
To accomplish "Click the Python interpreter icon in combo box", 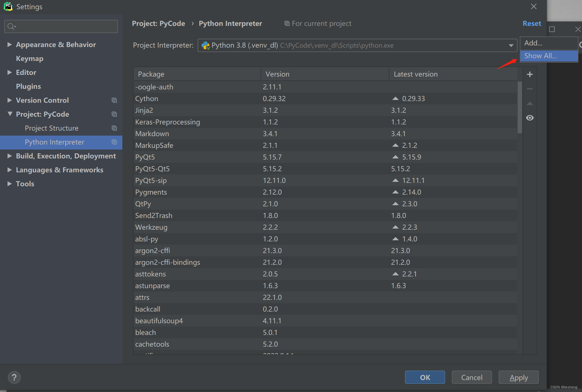I will coord(205,45).
